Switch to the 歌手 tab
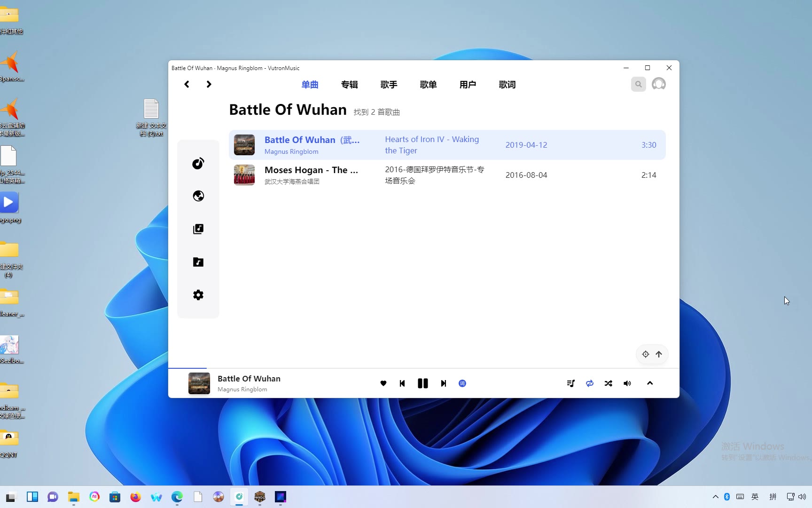This screenshot has height=508, width=812. pyautogui.click(x=389, y=85)
